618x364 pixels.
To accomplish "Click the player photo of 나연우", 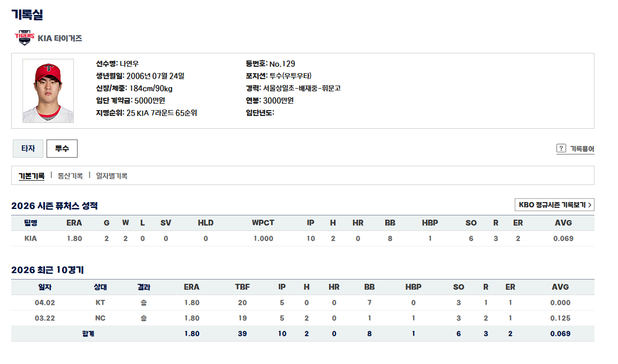I will tap(48, 91).
